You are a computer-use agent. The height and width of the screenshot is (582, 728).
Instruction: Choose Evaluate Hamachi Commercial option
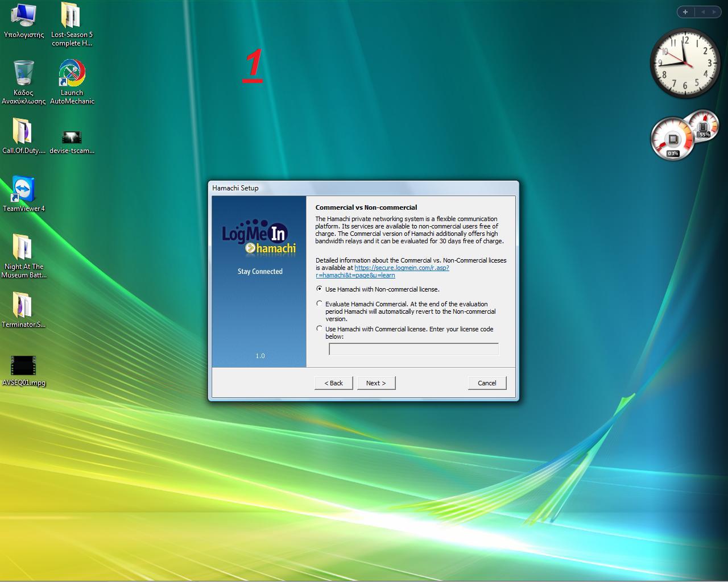click(319, 304)
